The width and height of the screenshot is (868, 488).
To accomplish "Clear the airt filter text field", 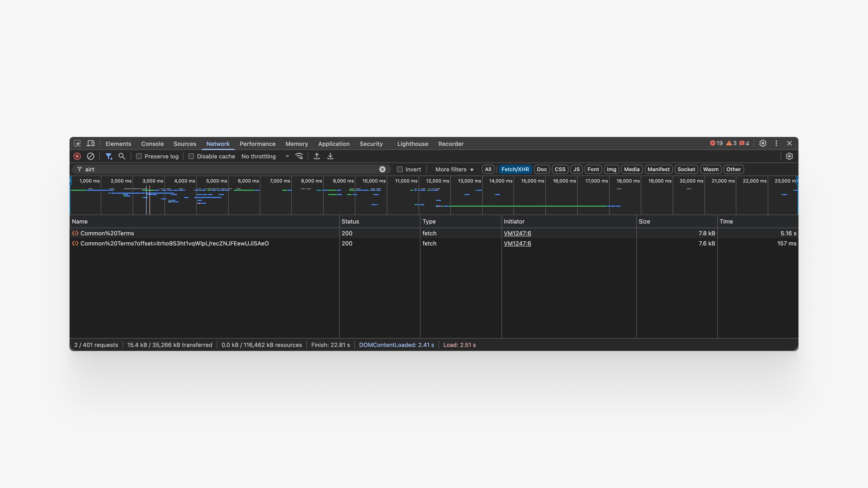I will coord(382,169).
